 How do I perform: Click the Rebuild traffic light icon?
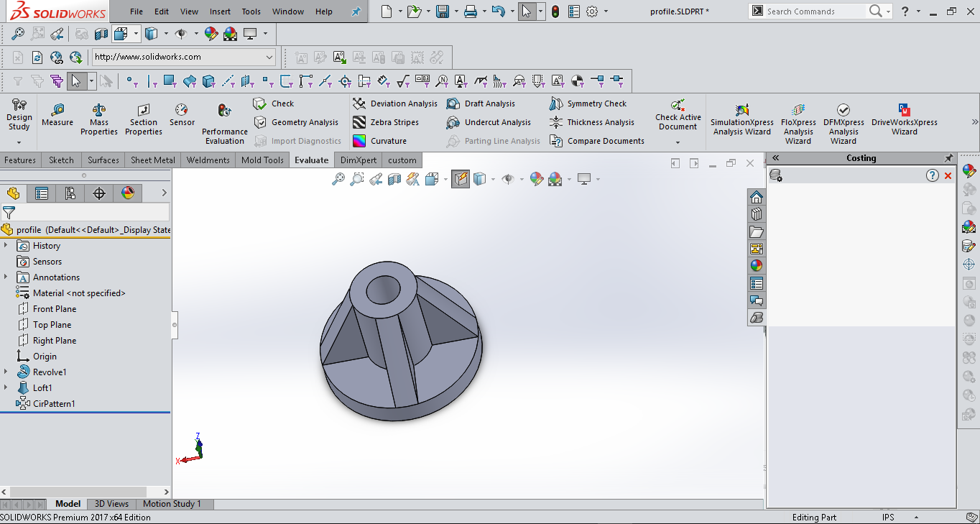point(555,12)
